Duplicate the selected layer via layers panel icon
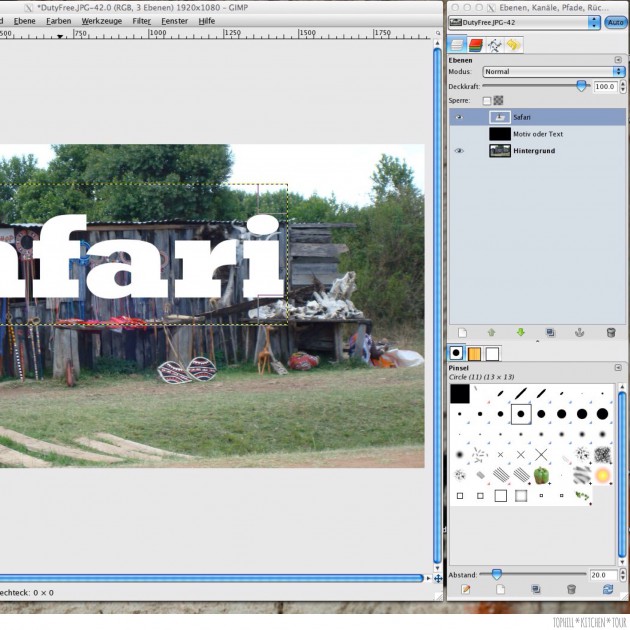Viewport: 630px width, 630px height. [550, 333]
